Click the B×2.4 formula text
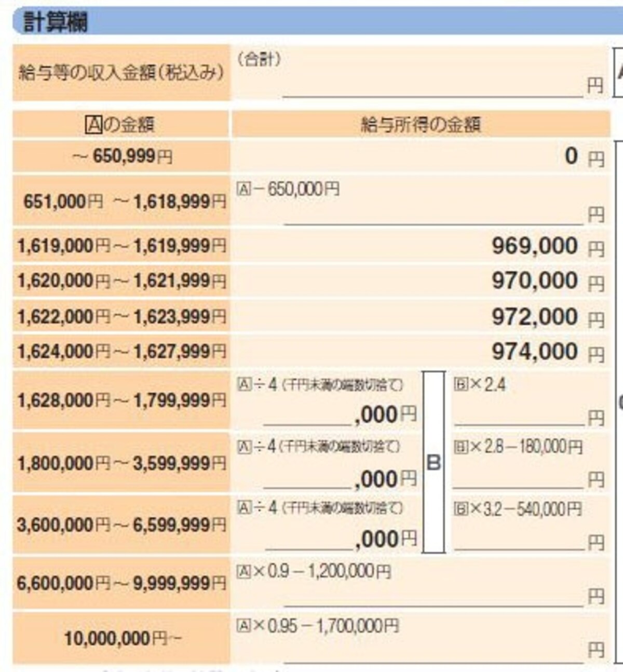 [480, 384]
